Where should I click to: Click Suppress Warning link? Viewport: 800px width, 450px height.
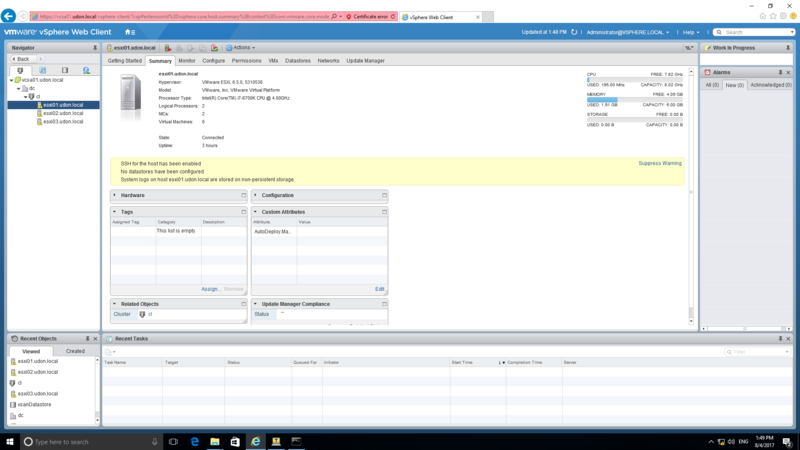tap(660, 163)
